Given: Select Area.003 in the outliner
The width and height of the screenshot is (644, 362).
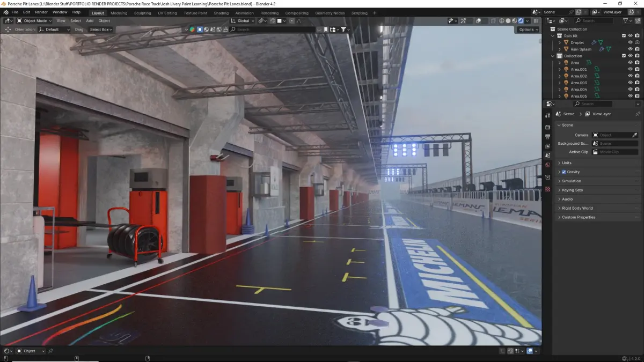Looking at the screenshot, I should coord(579,83).
